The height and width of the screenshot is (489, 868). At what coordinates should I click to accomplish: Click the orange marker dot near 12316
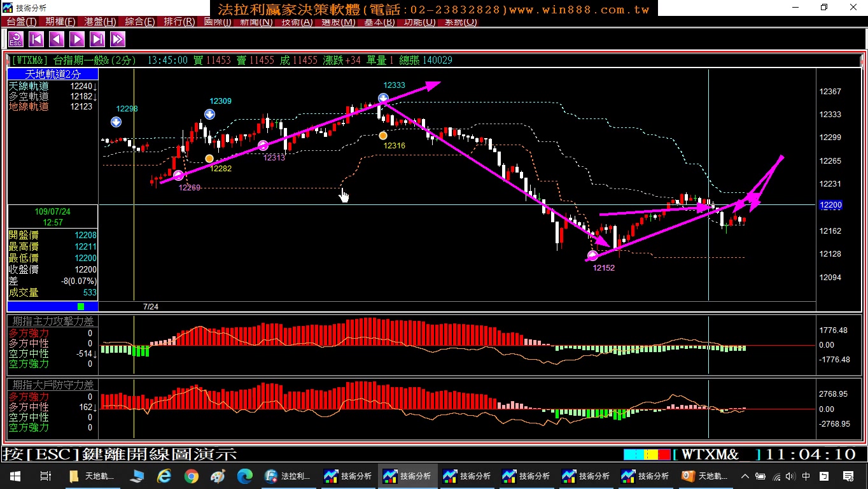[382, 136]
